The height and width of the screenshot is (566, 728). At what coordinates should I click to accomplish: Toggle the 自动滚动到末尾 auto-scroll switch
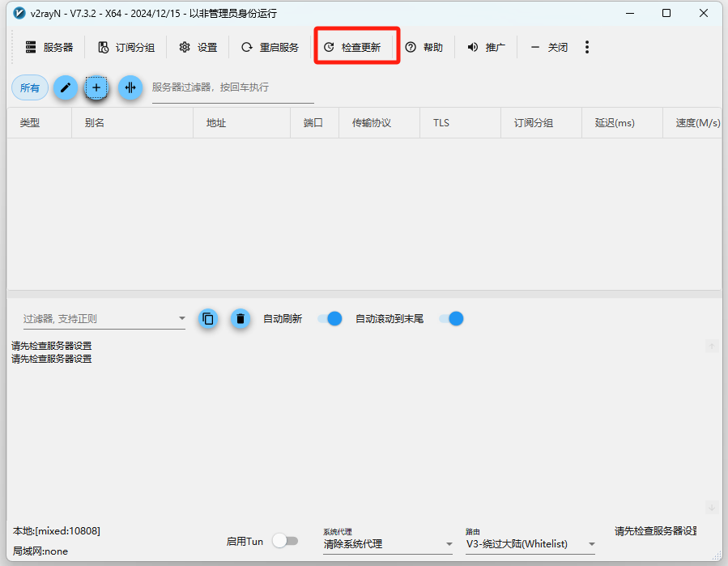[x=451, y=318]
